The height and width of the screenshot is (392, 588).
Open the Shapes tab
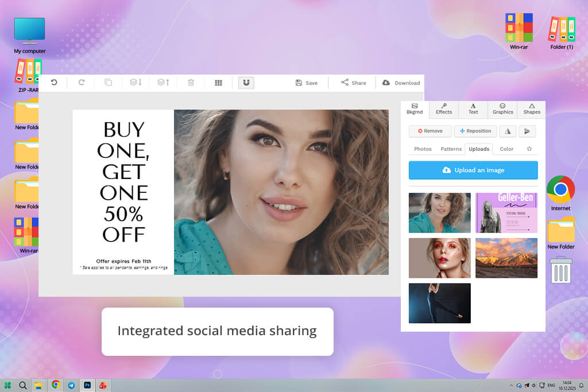532,109
